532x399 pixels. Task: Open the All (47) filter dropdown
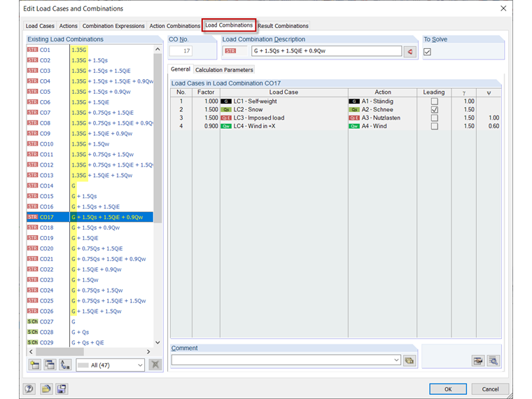[x=111, y=365]
